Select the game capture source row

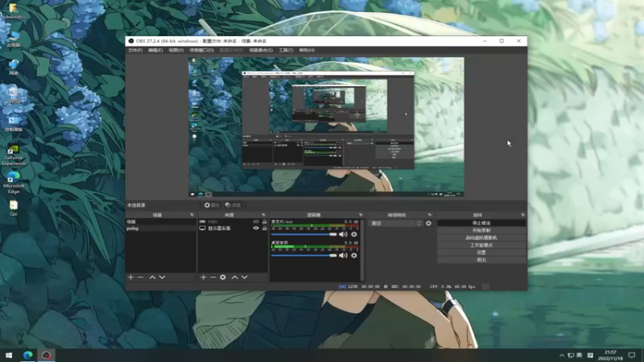tap(233, 222)
